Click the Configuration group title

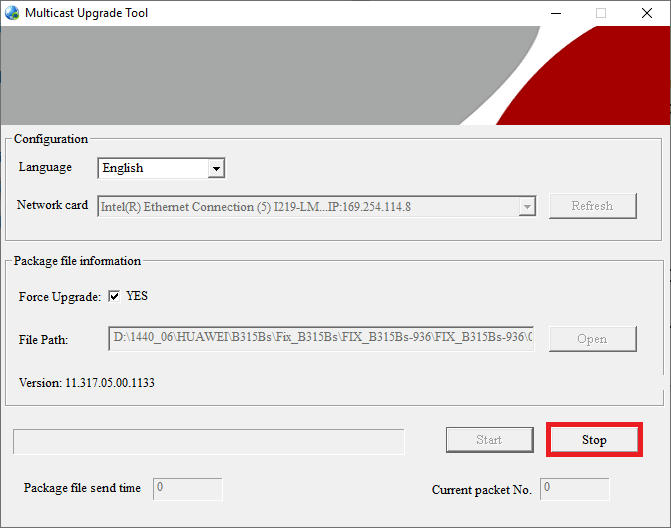point(51,139)
